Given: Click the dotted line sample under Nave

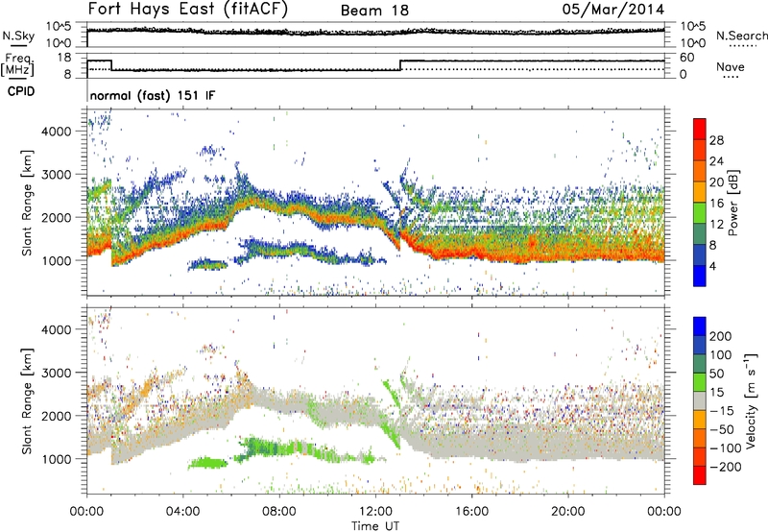Looking at the screenshot, I should coord(732,77).
